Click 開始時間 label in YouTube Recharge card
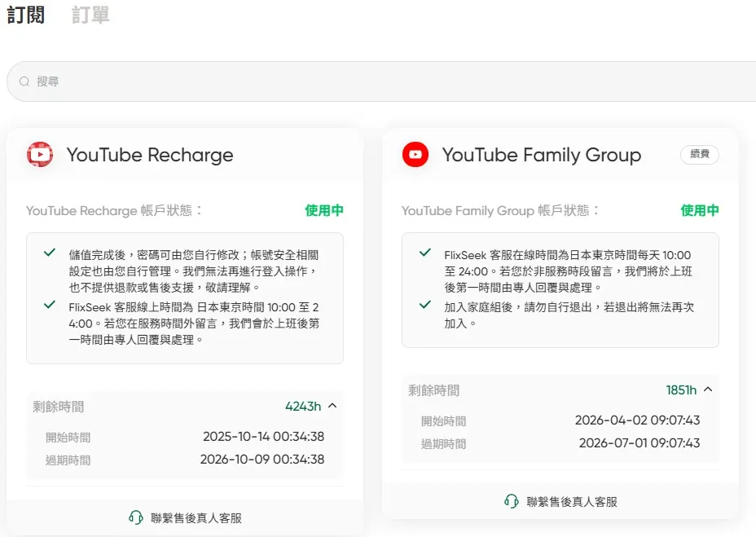Screen dimensions: 756x537 click(x=68, y=438)
